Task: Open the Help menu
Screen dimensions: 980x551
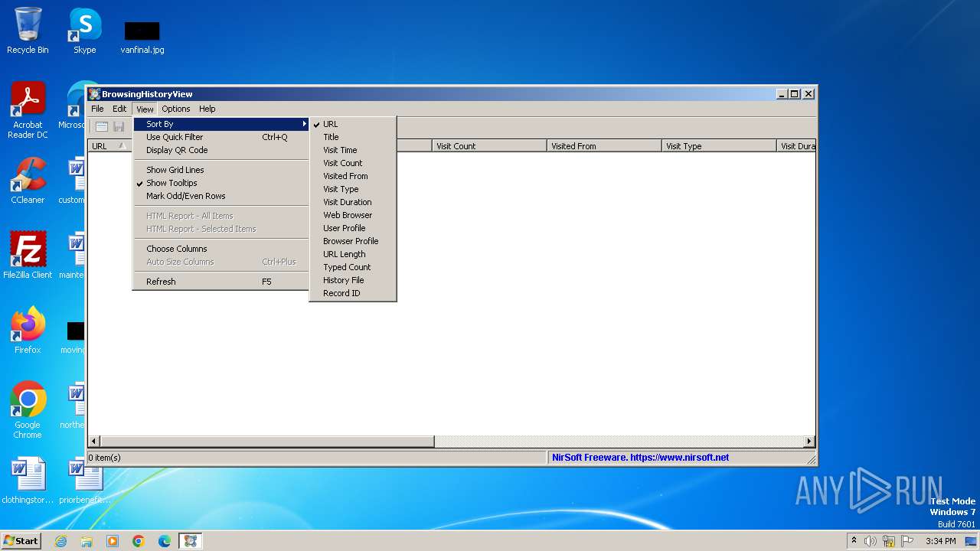Action: click(207, 109)
